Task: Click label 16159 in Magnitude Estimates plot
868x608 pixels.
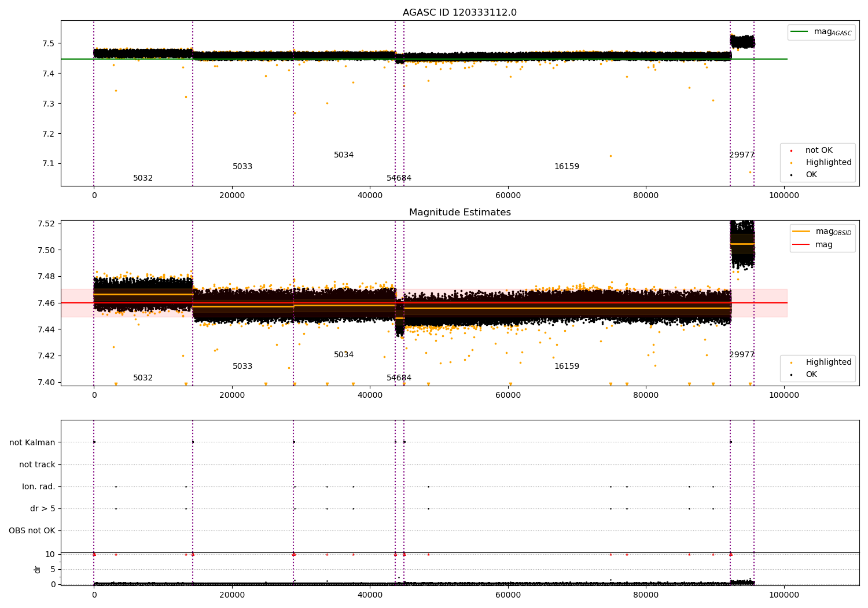Action: pyautogui.click(x=567, y=367)
